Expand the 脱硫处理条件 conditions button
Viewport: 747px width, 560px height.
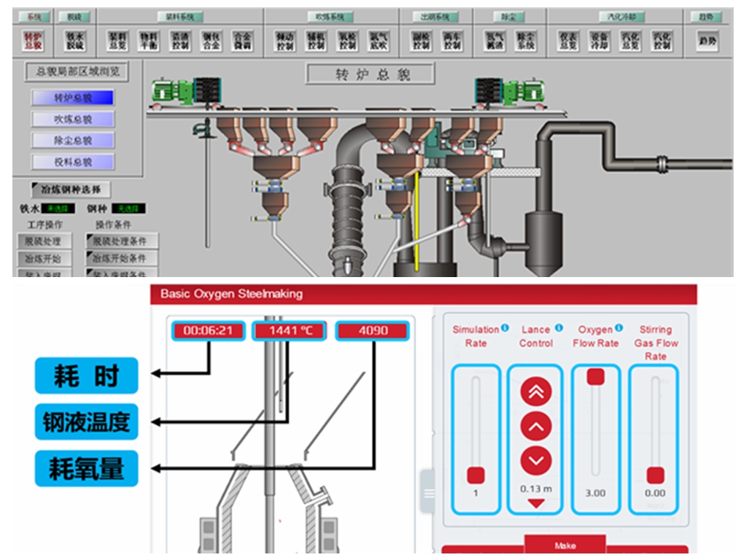[x=122, y=241]
